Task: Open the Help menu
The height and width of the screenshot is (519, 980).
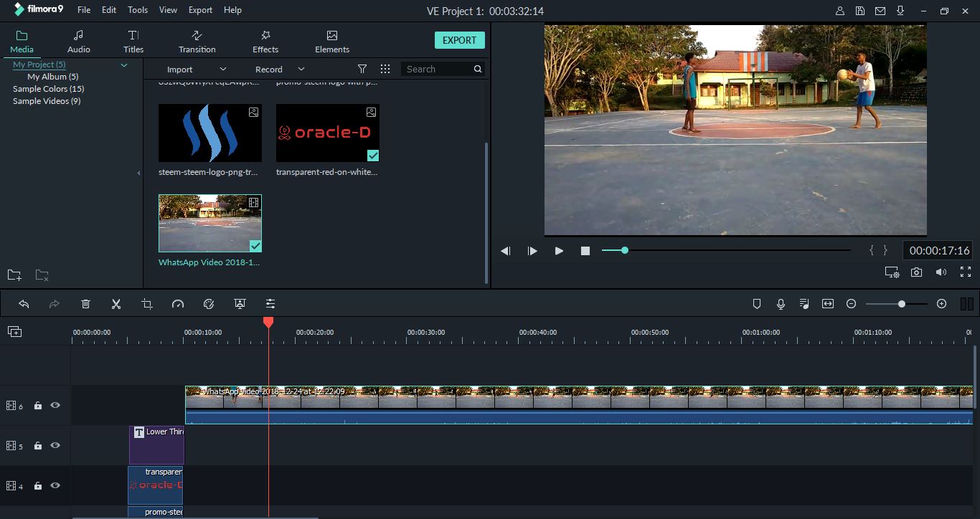Action: (232, 10)
